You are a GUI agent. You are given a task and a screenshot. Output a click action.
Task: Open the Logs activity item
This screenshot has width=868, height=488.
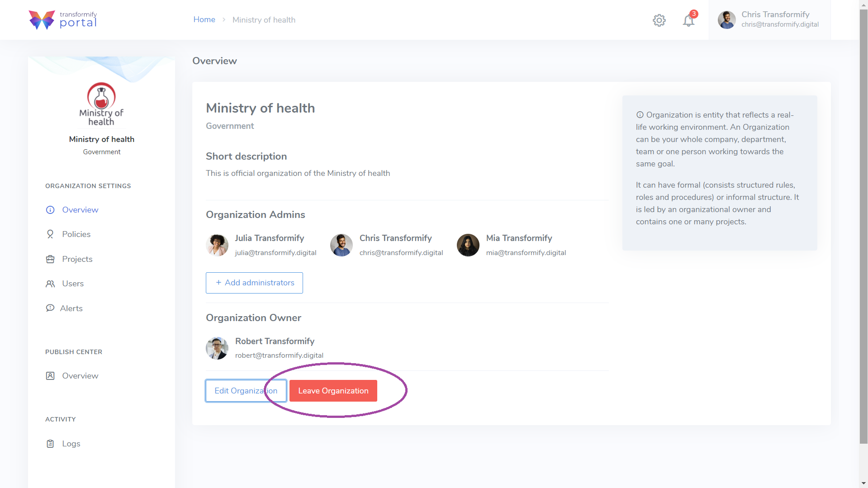(71, 444)
